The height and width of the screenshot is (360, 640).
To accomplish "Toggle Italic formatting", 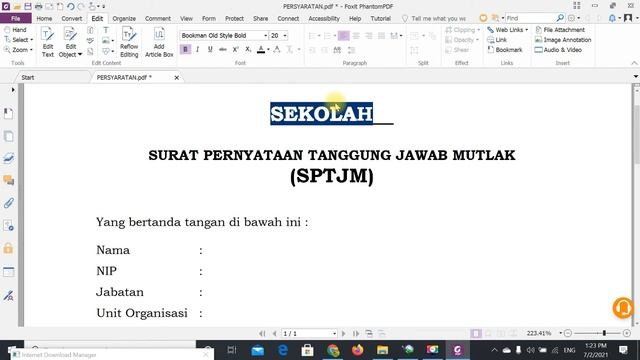I will pyautogui.click(x=198, y=49).
